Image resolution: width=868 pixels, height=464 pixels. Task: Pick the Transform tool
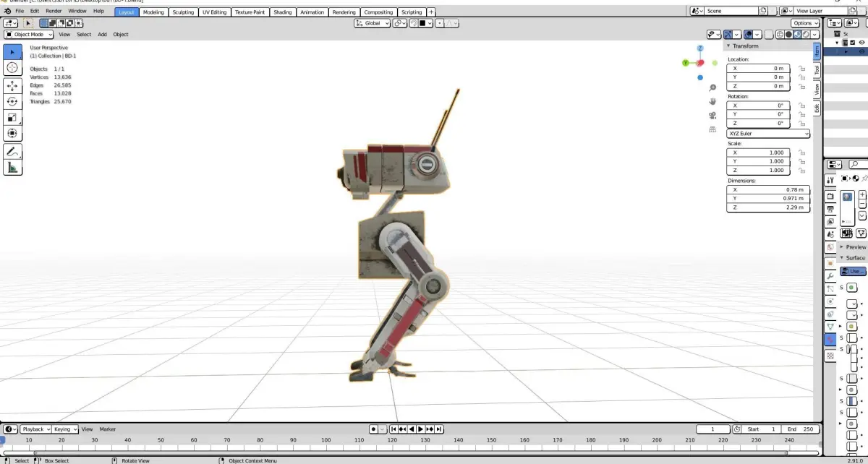(12, 133)
